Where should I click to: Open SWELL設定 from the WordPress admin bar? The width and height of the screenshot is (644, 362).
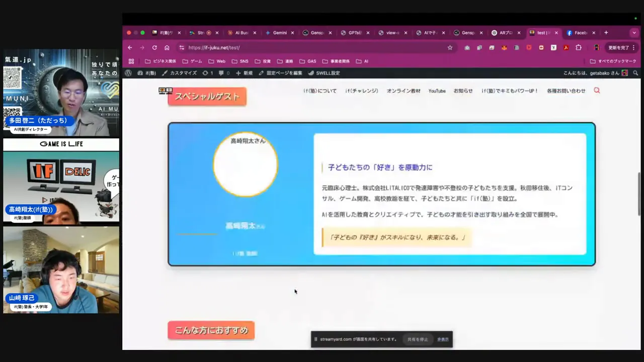point(328,73)
